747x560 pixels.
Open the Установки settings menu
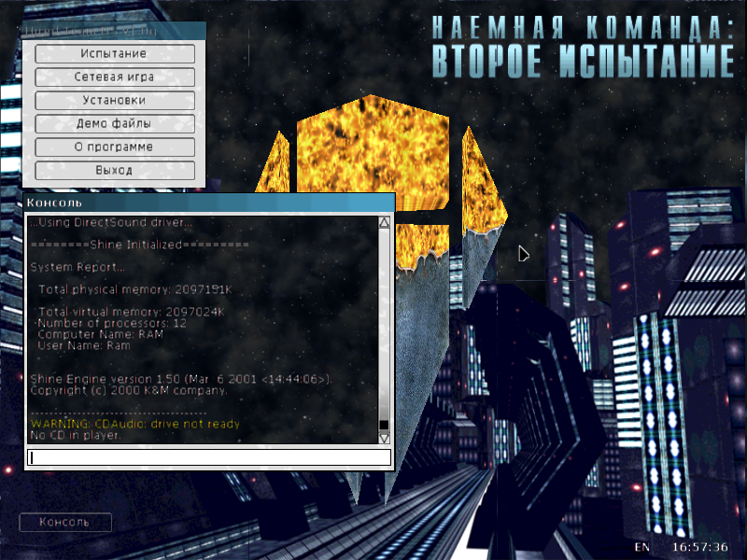(115, 100)
